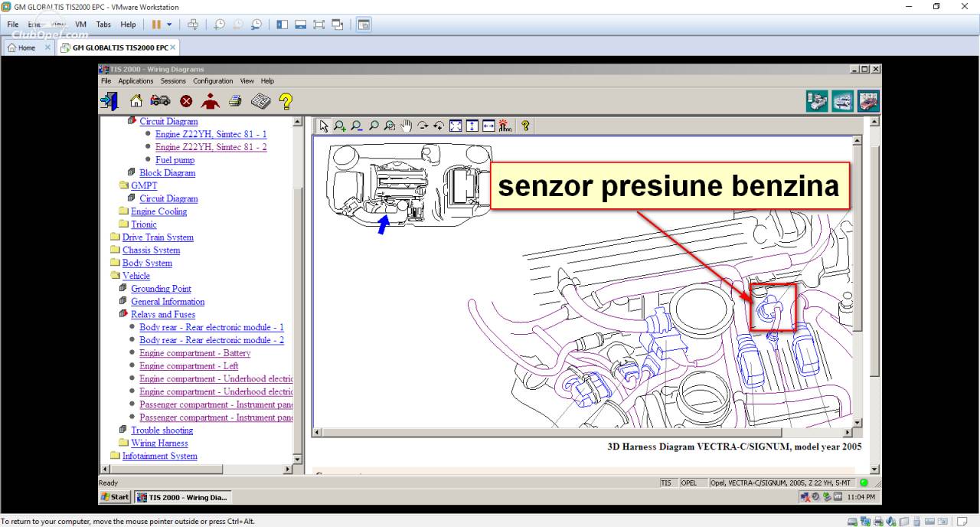Click the navigation tree scroll up arrow
Image resolution: width=980 pixels, height=527 pixels.
pos(298,121)
